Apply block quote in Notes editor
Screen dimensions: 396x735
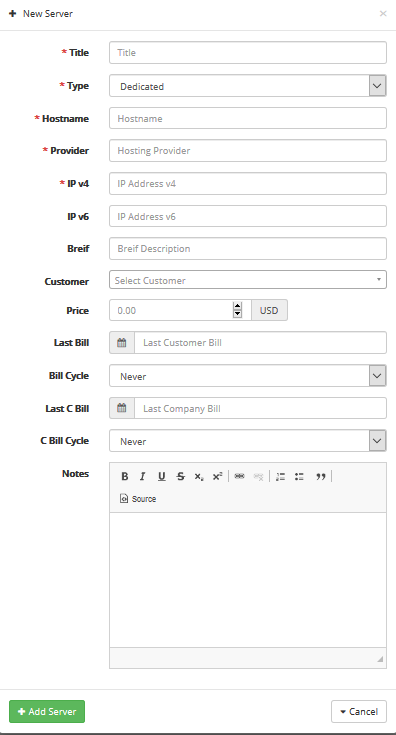pos(321,476)
